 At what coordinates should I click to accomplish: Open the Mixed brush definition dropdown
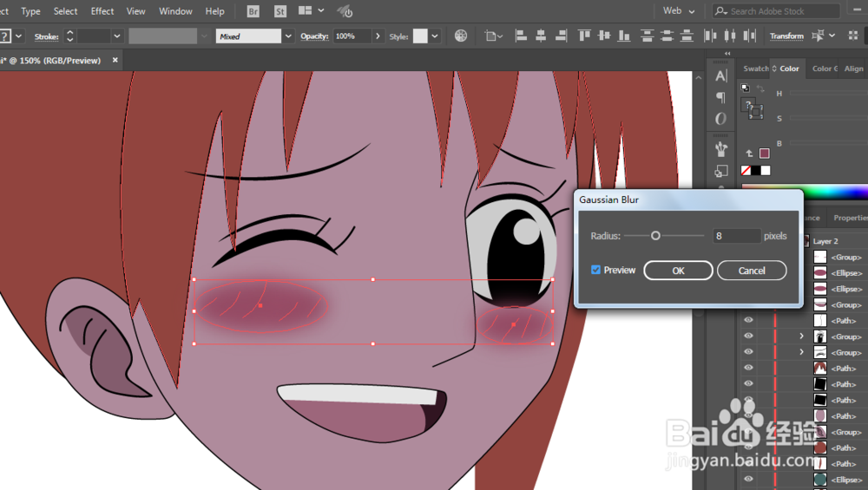(x=288, y=36)
